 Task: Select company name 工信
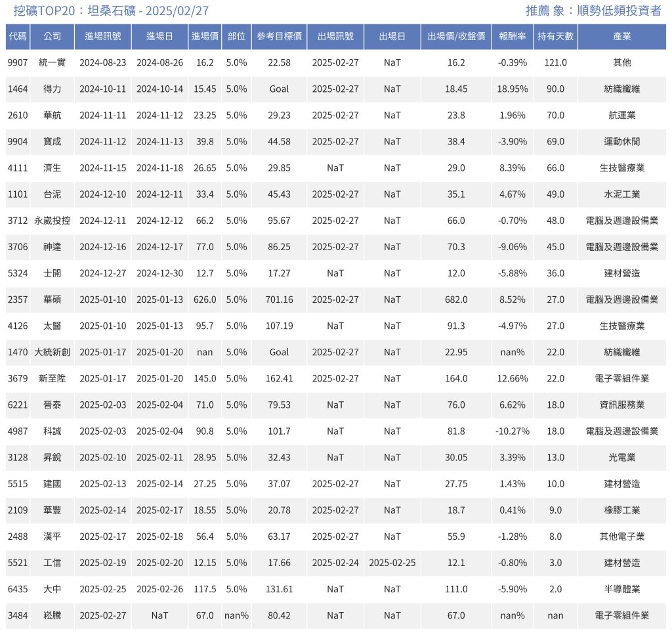coord(52,563)
